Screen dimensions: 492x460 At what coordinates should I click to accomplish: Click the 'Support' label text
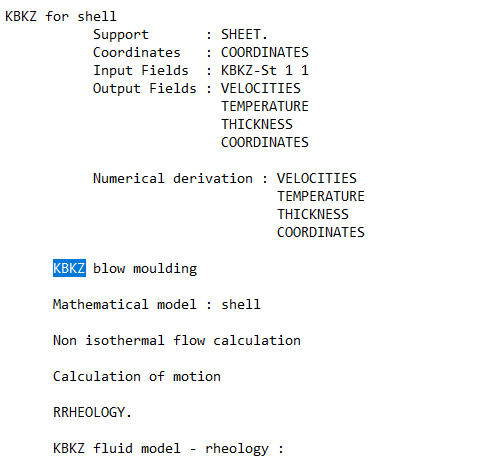121,35
